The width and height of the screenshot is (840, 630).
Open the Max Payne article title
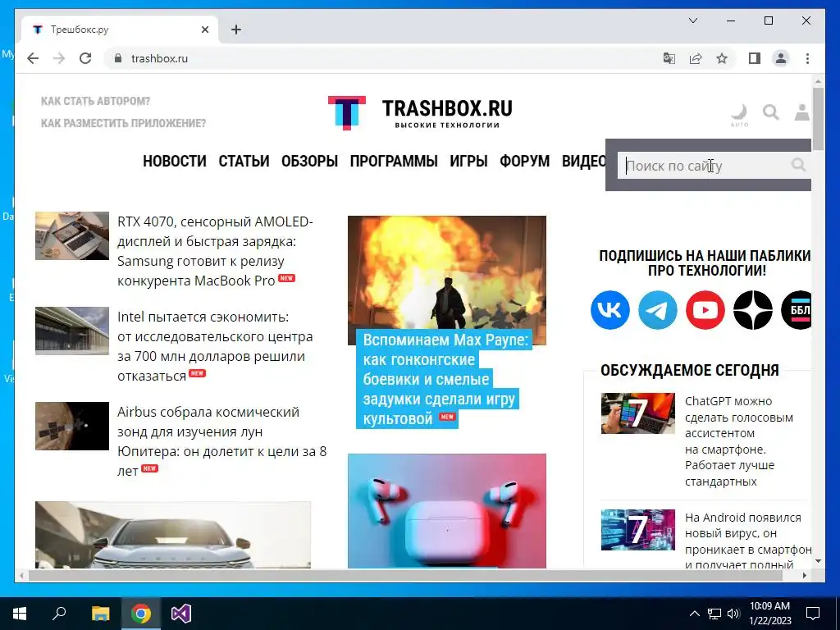pos(445,379)
